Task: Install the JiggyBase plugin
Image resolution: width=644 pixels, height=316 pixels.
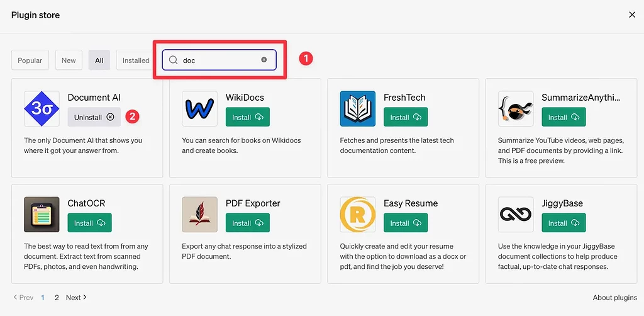Action: [564, 223]
